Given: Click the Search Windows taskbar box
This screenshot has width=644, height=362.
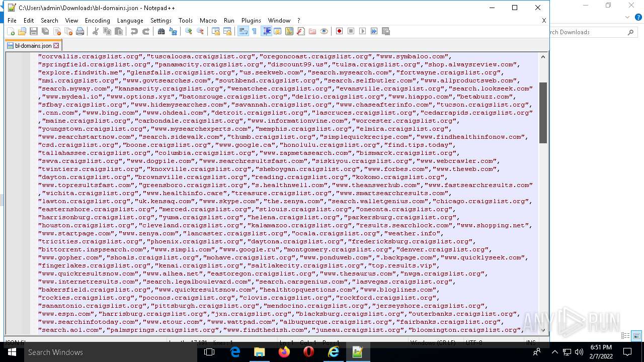Looking at the screenshot, I should click(x=111, y=352).
